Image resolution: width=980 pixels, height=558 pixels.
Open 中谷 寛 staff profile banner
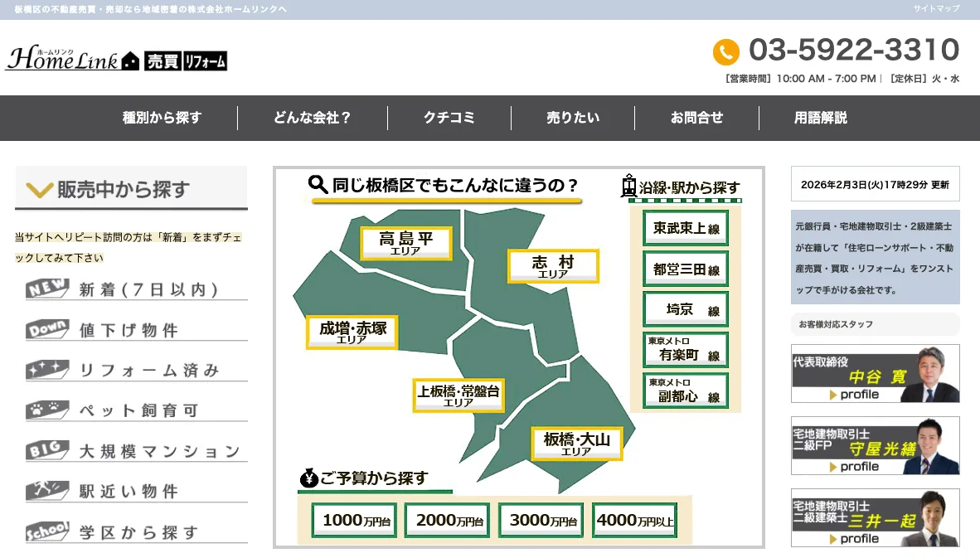pyautogui.click(x=875, y=373)
